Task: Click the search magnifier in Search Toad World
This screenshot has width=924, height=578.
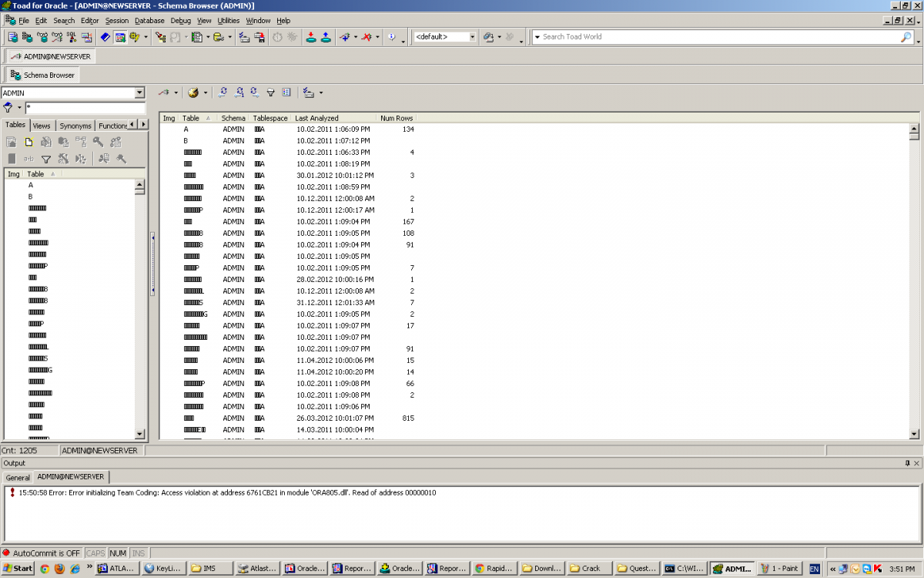Action: click(906, 37)
